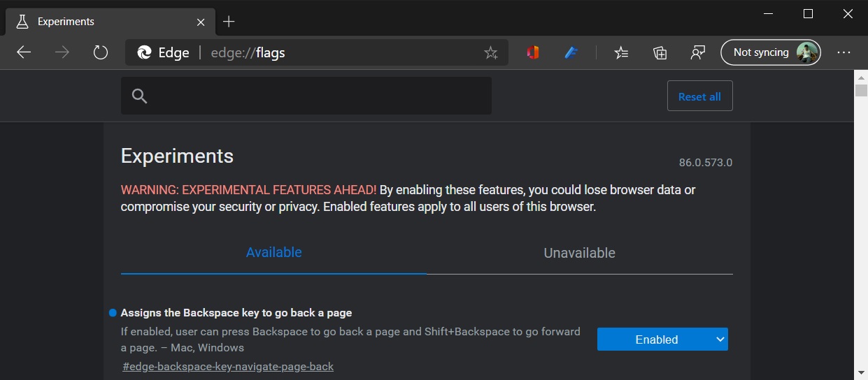
Task: Open the Collections icon
Action: point(660,52)
